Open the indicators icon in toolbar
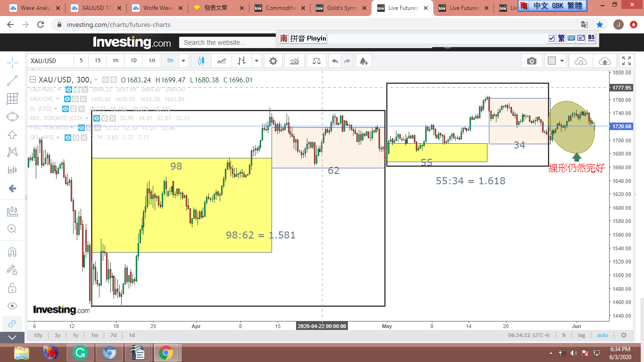 click(294, 61)
